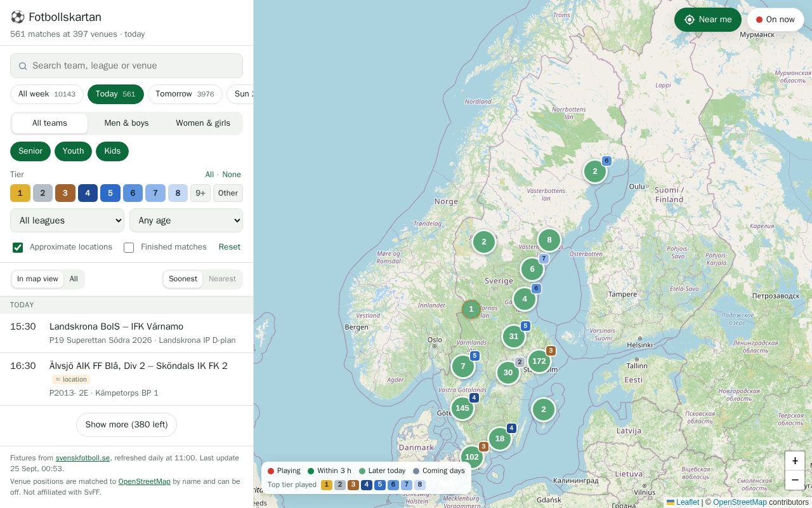The width and height of the screenshot is (812, 508).
Task: Click the Near me crosshair icon
Action: [690, 20]
